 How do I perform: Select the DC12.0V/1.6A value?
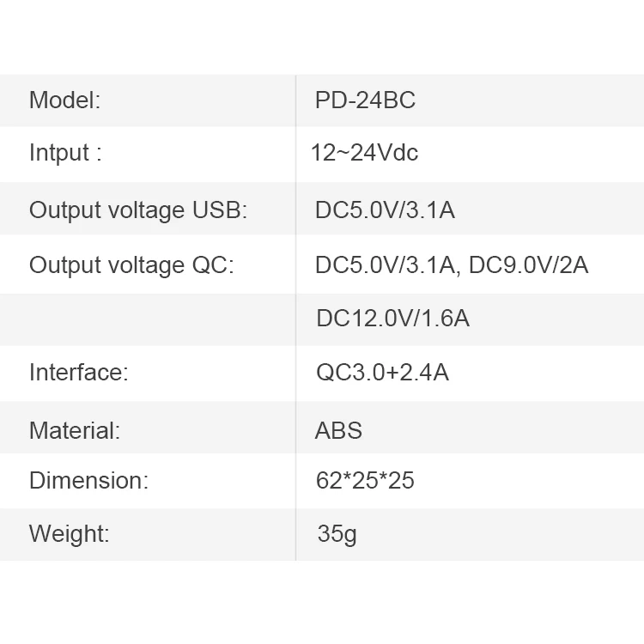pyautogui.click(x=392, y=319)
